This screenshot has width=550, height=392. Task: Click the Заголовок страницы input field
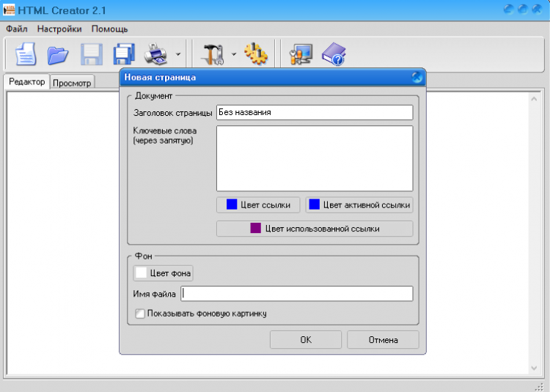pos(315,112)
